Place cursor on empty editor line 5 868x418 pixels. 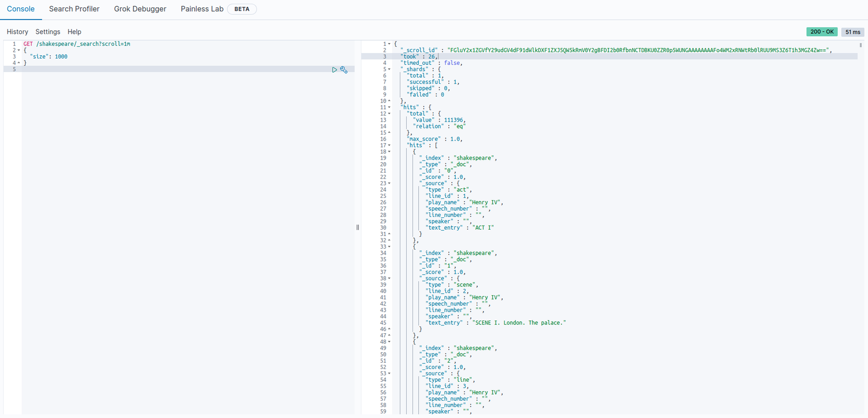tap(158, 69)
